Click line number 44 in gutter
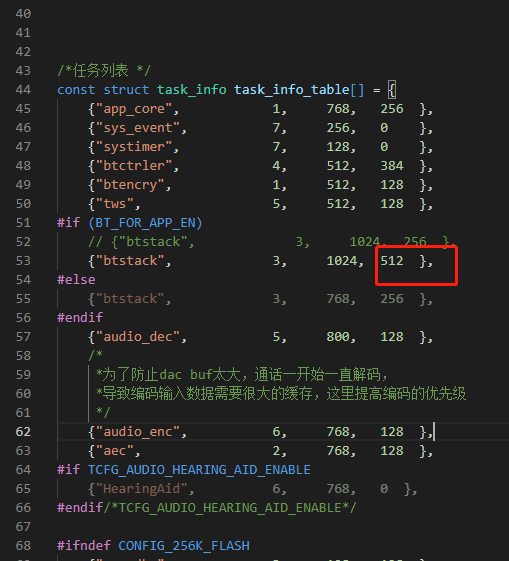 [x=23, y=89]
